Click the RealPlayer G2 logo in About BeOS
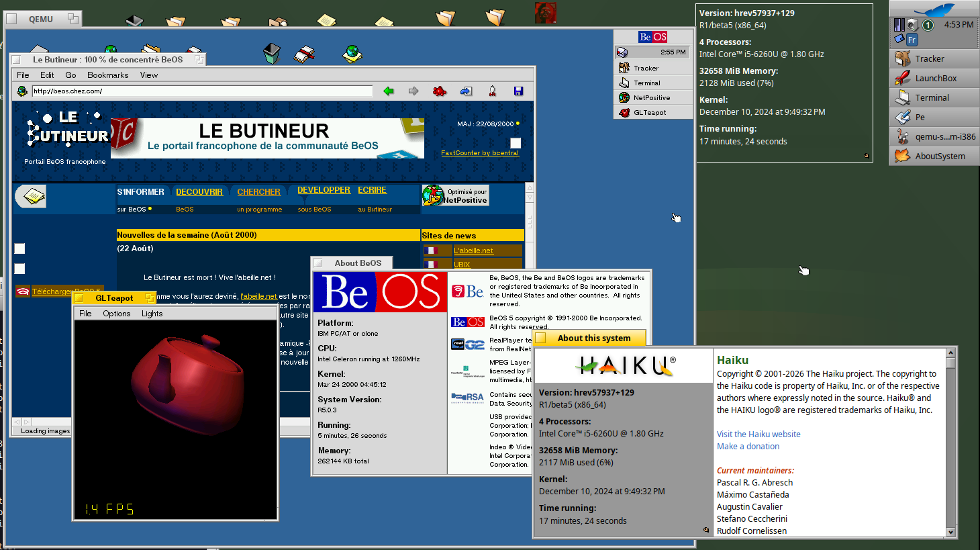 pyautogui.click(x=467, y=345)
